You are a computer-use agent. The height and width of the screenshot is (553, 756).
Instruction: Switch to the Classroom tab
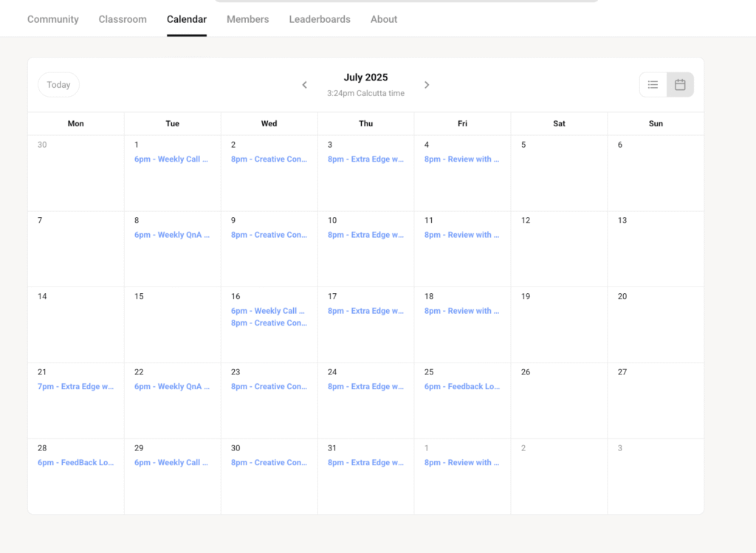click(123, 19)
